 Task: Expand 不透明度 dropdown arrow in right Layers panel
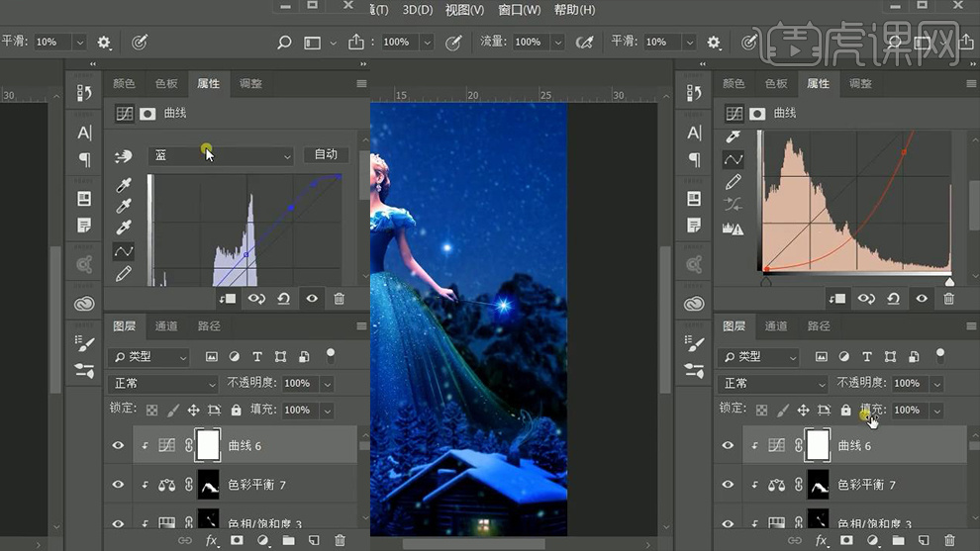point(936,383)
